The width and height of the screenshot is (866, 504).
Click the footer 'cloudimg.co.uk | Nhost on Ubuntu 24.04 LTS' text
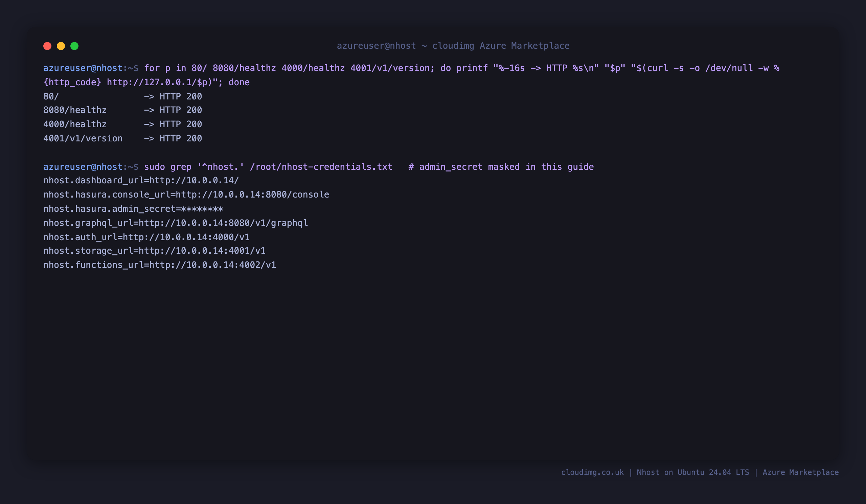[x=655, y=473]
